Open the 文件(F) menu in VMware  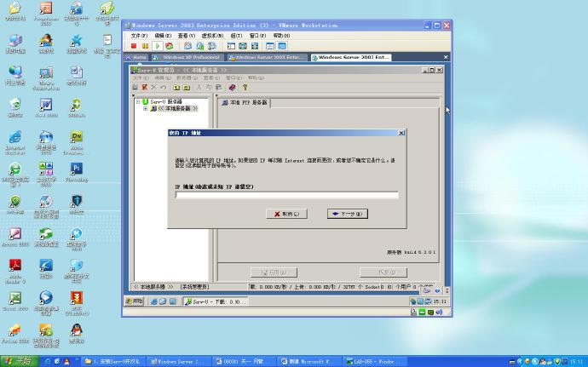tap(139, 36)
